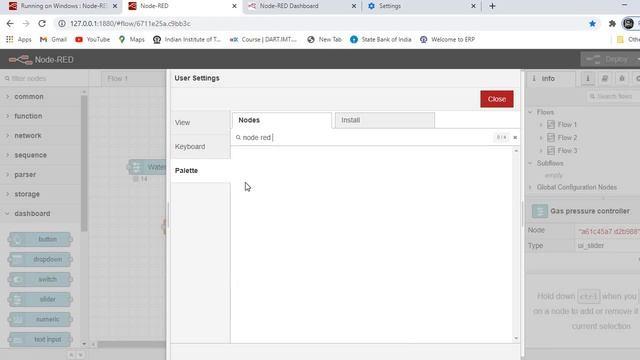
Task: Click the node search field in Palette
Action: (x=363, y=138)
